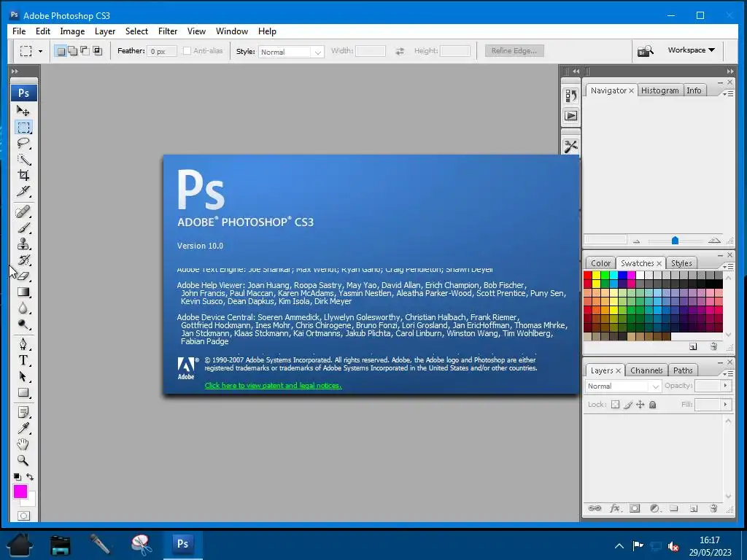Open the Style dropdown
747x560 pixels.
click(291, 52)
